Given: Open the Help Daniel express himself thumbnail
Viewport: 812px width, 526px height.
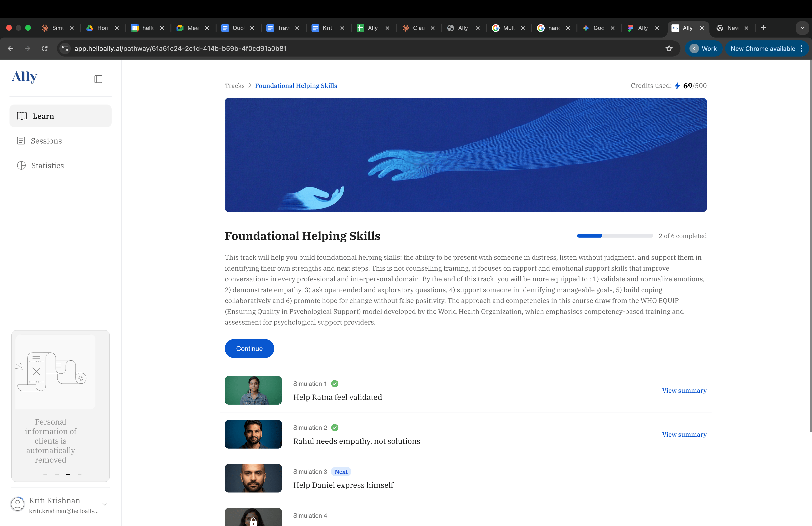Looking at the screenshot, I should (253, 478).
